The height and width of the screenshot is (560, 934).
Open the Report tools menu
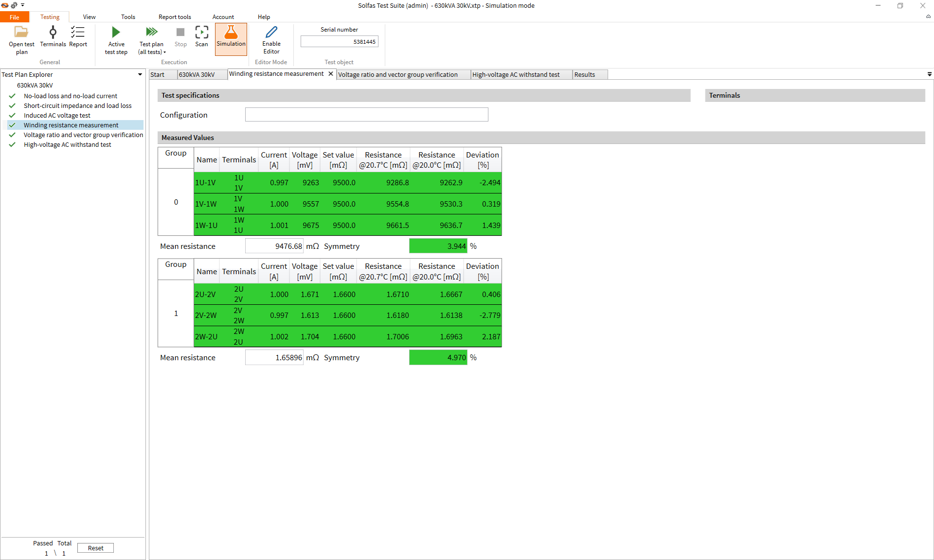175,17
